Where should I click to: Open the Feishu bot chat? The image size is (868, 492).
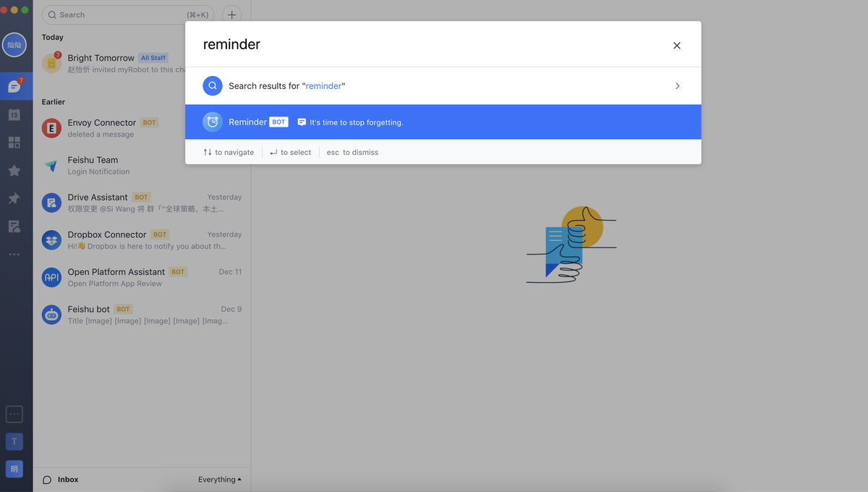[142, 315]
